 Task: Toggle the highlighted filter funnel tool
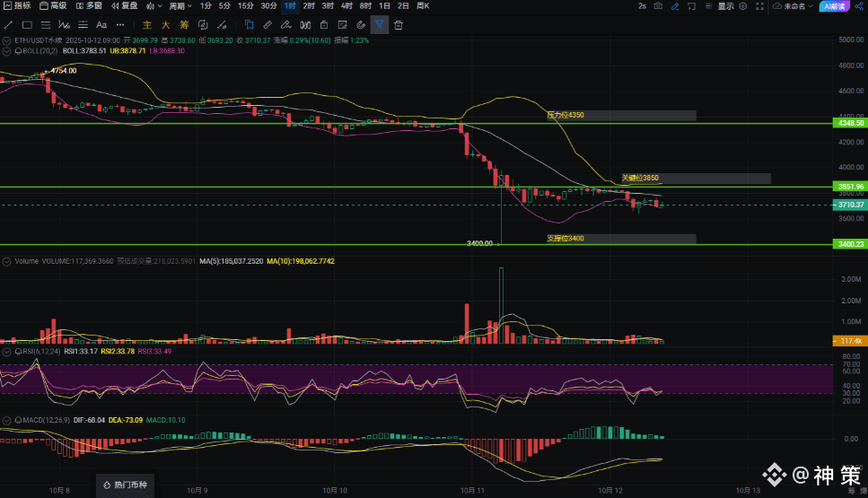(380, 25)
